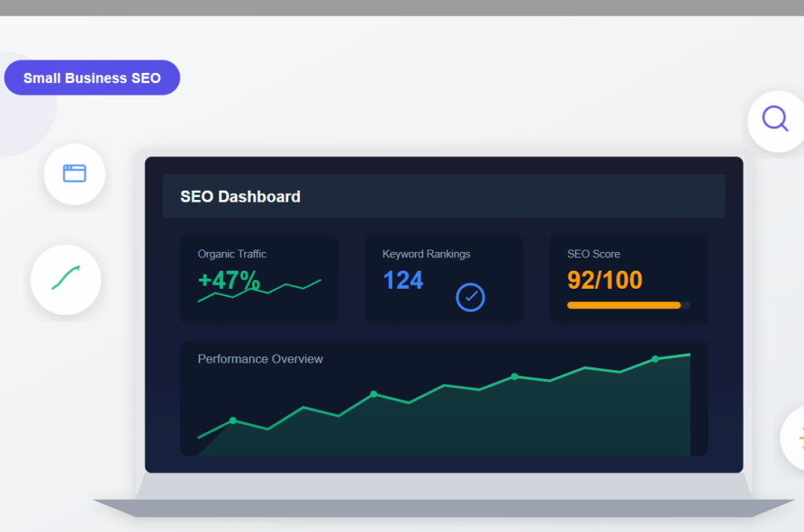Click the magnifying glass search icon
This screenshot has height=532, width=804.
click(775, 119)
